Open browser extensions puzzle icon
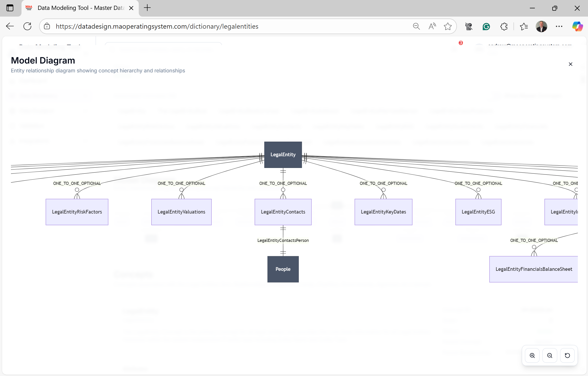Viewport: 588px width, 376px height. (504, 26)
